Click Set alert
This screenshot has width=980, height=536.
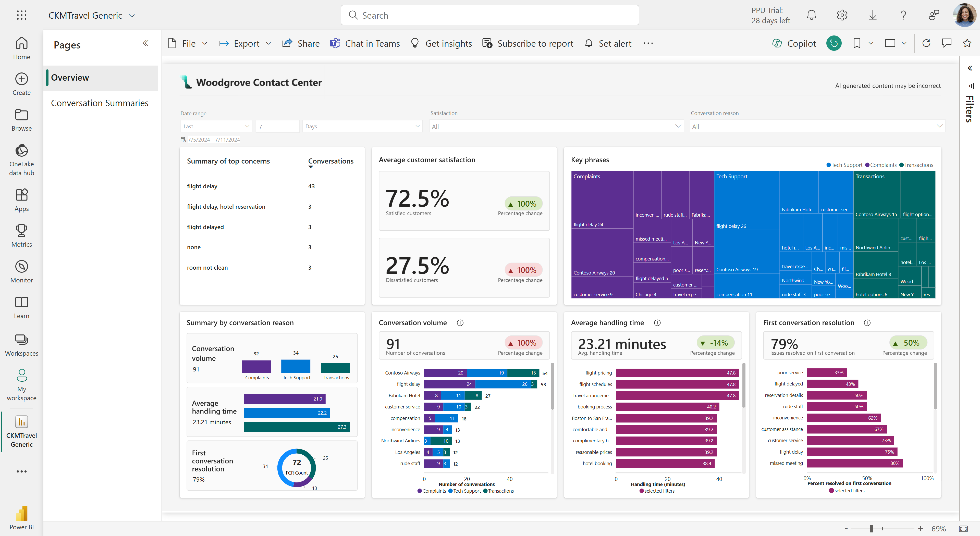click(608, 43)
